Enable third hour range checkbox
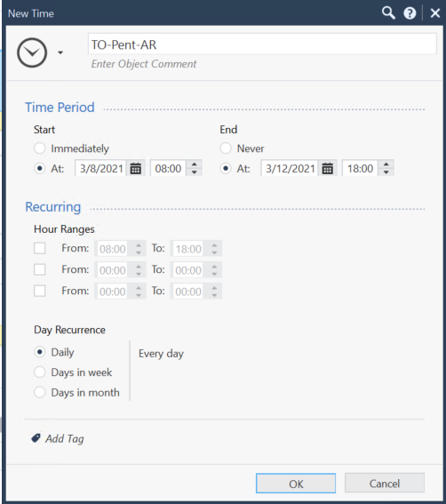The width and height of the screenshot is (446, 504). coord(40,291)
